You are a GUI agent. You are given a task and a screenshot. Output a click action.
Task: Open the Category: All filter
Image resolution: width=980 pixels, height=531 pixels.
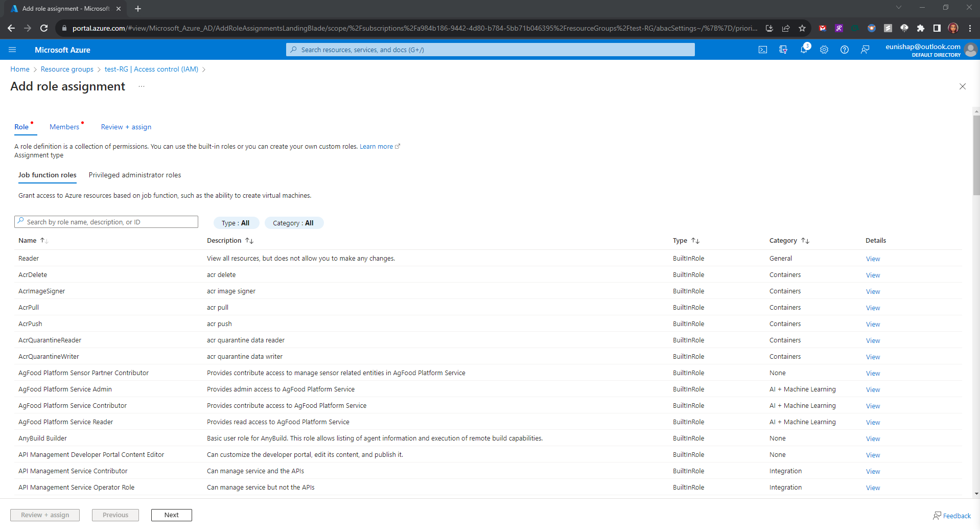pyautogui.click(x=293, y=223)
